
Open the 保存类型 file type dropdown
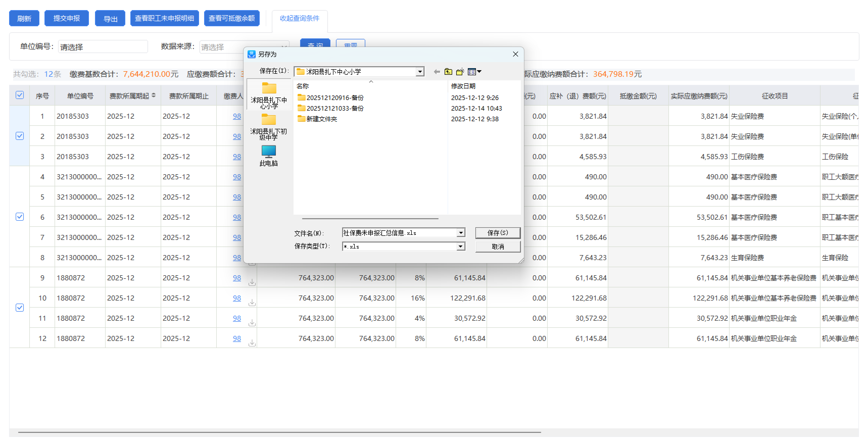(461, 246)
